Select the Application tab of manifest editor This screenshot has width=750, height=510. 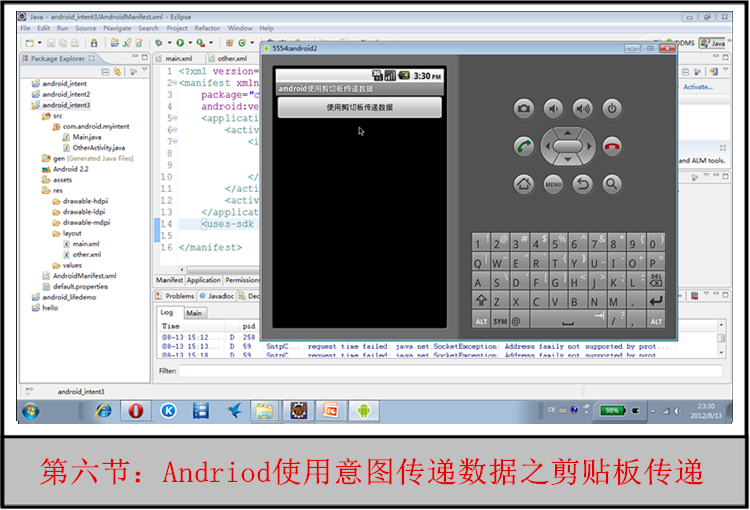204,280
